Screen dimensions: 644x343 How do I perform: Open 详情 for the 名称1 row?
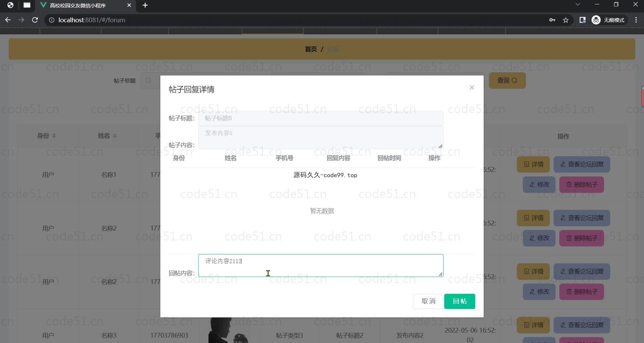pos(533,164)
